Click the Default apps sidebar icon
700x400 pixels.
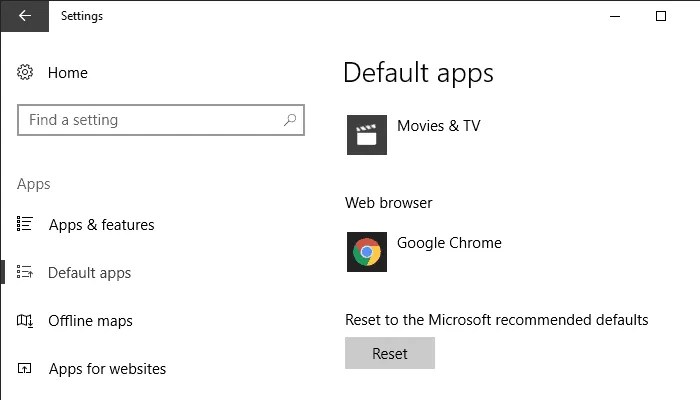click(25, 272)
